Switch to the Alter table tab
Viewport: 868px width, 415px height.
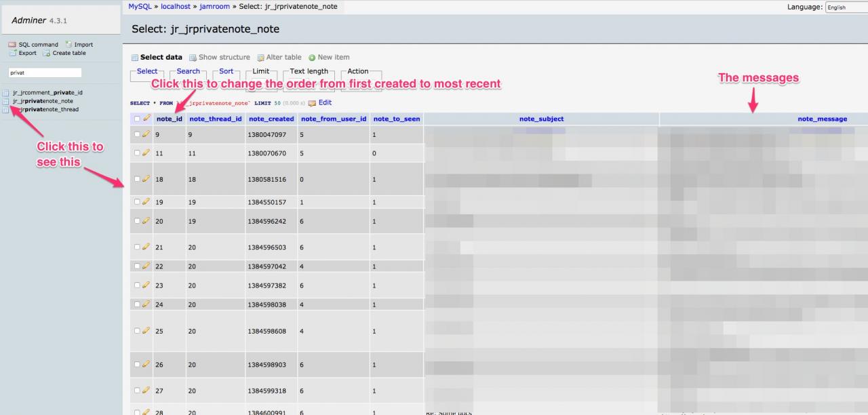[283, 58]
